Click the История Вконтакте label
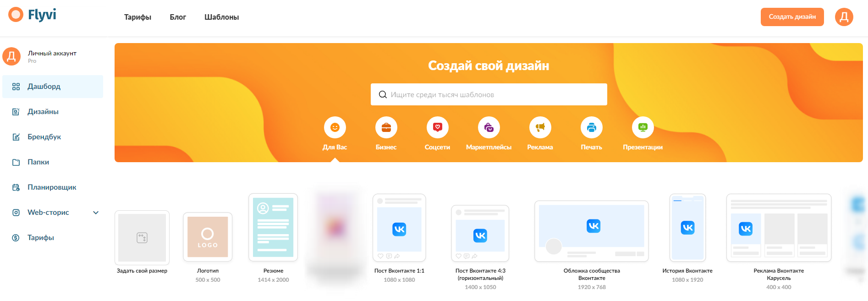This screenshot has height=301, width=868. [687, 271]
